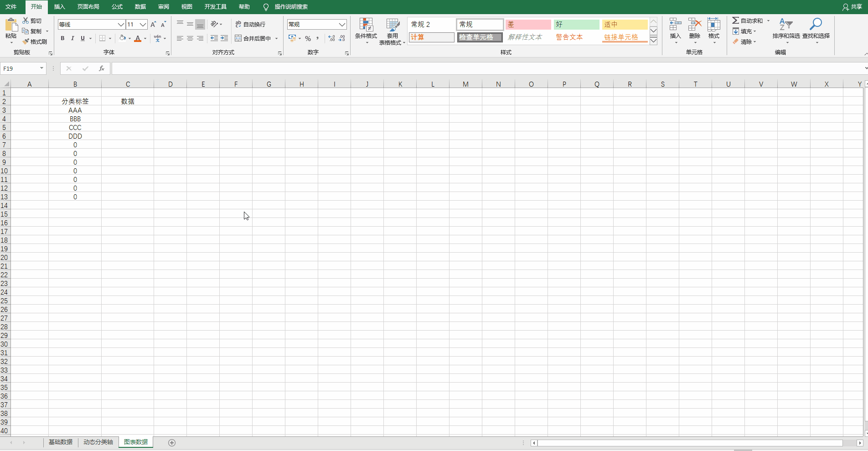Open the font name dropdown (等线)
This screenshot has width=868, height=451.
(121, 24)
